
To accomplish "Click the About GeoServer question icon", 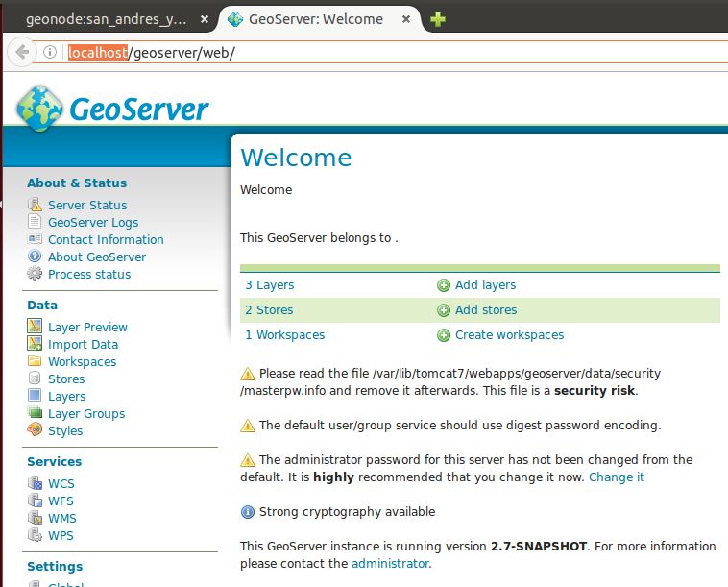I will pyautogui.click(x=35, y=257).
